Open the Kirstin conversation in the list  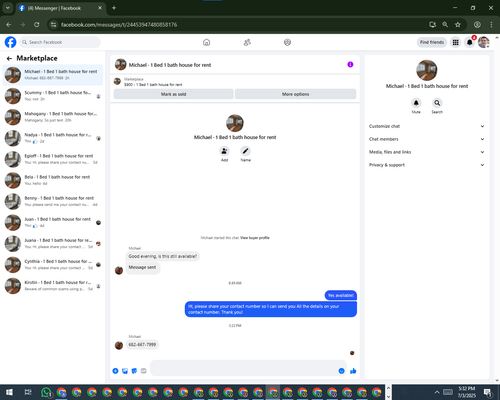pyautogui.click(x=53, y=286)
